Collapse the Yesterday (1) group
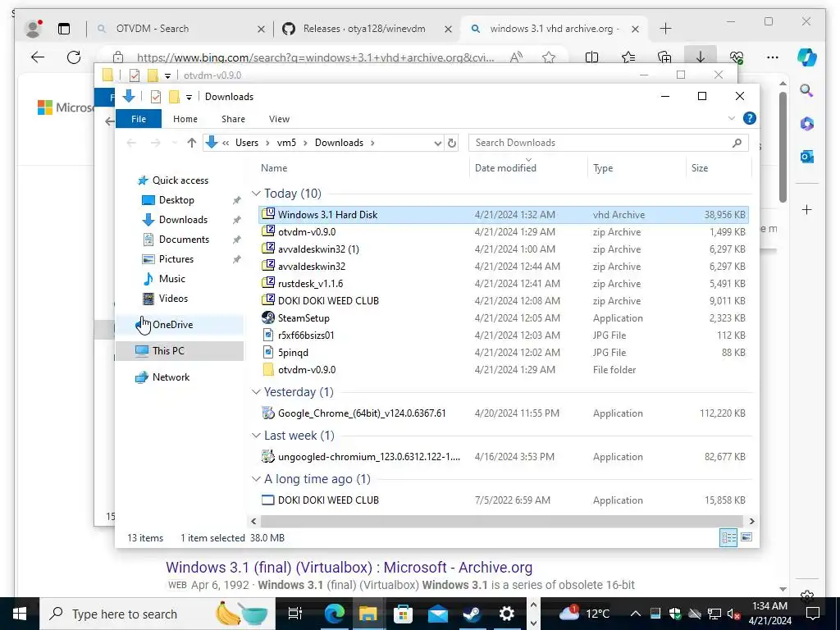This screenshot has width=840, height=630. 257,392
